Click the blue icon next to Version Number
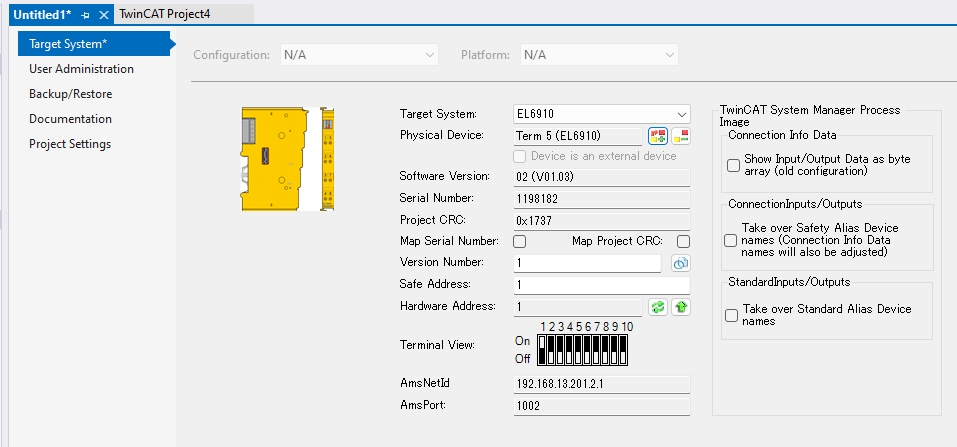The image size is (957, 447). pyautogui.click(x=681, y=263)
